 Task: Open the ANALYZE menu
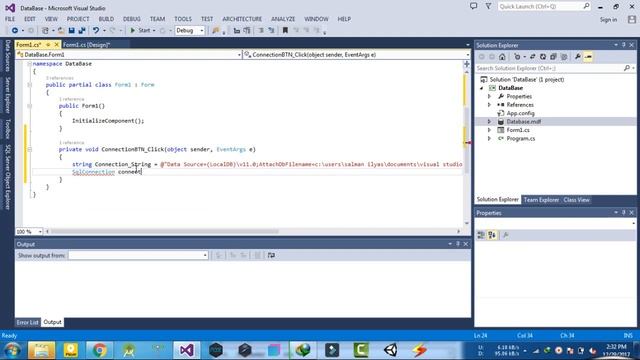tap(283, 19)
